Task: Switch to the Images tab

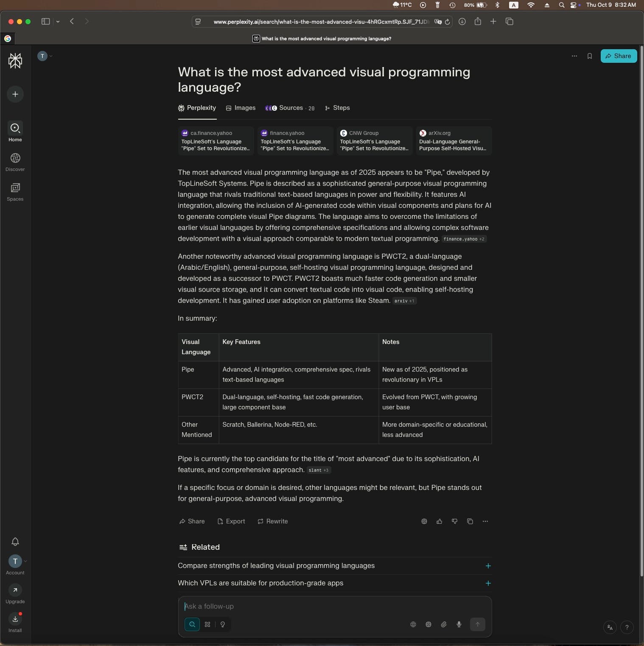Action: click(x=241, y=108)
